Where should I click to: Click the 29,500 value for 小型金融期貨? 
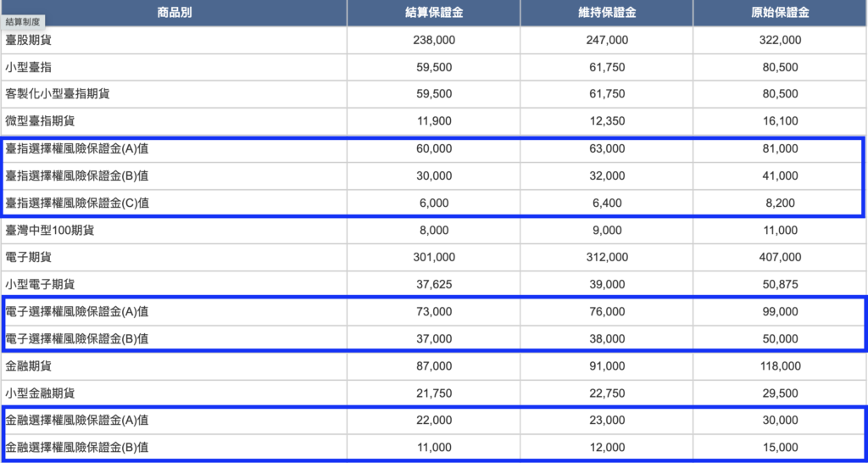click(x=780, y=393)
